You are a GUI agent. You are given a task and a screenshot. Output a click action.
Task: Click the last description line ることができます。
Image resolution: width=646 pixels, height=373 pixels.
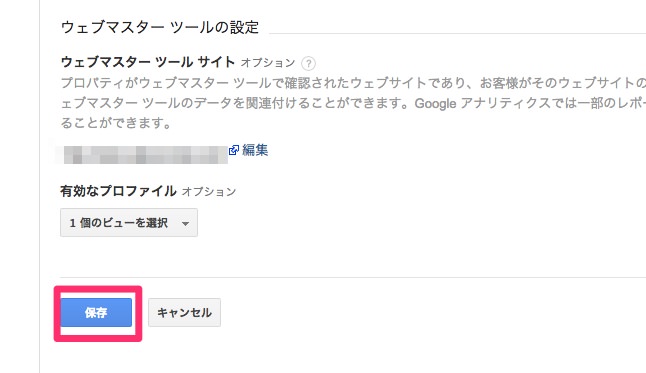tap(116, 123)
